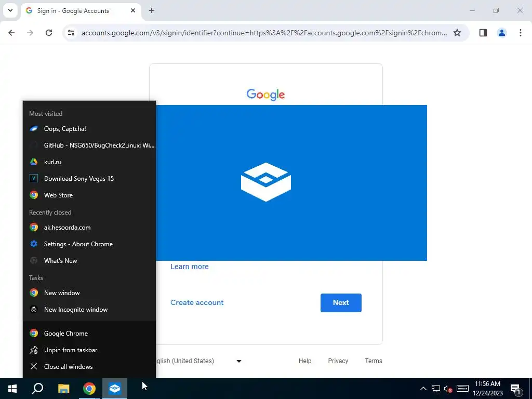
Task: Open the Windows Start button
Action: pyautogui.click(x=12, y=389)
